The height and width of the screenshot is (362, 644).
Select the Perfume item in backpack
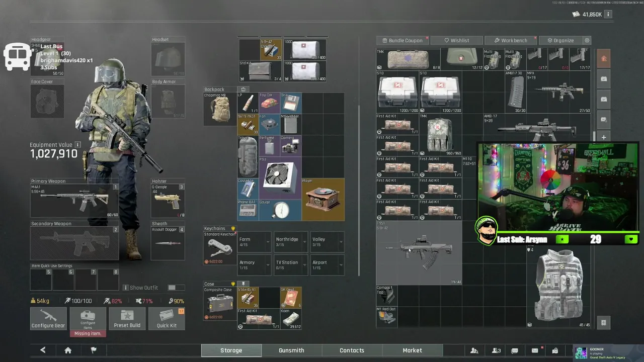point(269,146)
